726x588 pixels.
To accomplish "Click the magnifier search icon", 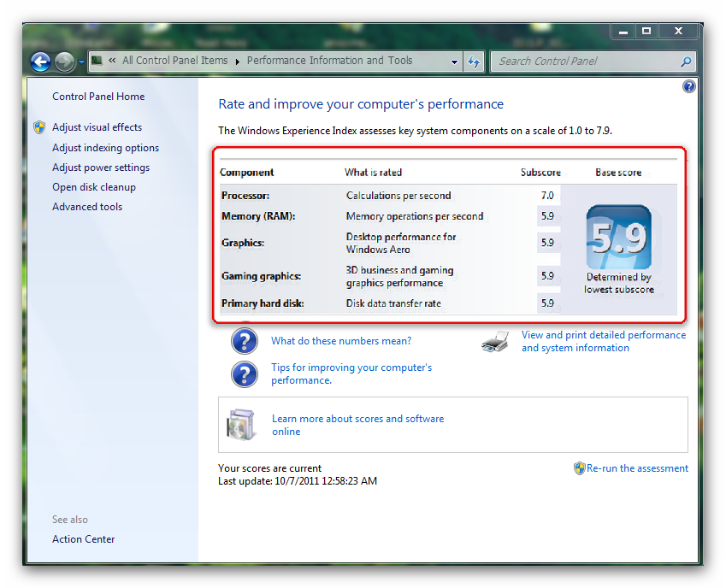I will [x=686, y=62].
